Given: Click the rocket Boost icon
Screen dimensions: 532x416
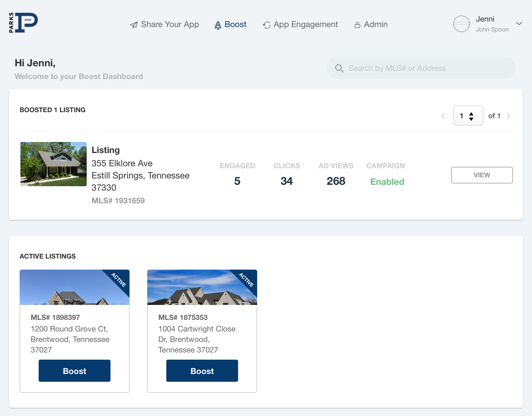Looking at the screenshot, I should (218, 25).
